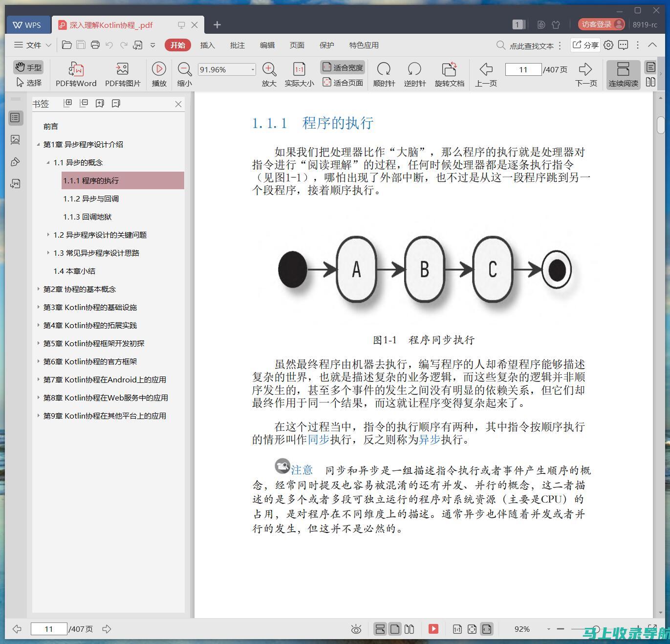
Task: Click 访客登录 guest login button
Action: tap(601, 24)
